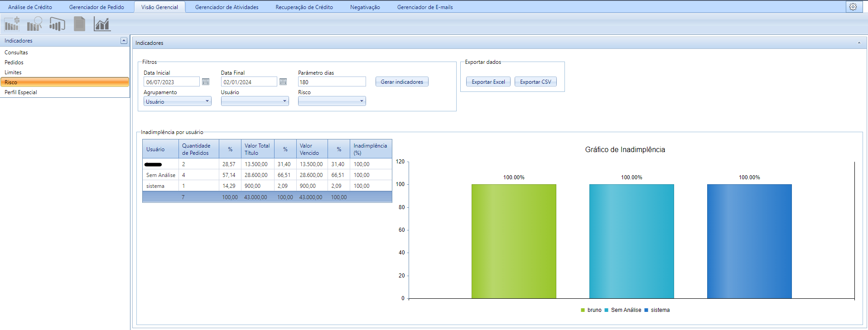This screenshot has width=868, height=330.
Task: Sort by Quantidade de Pedidos column header
Action: click(x=199, y=149)
